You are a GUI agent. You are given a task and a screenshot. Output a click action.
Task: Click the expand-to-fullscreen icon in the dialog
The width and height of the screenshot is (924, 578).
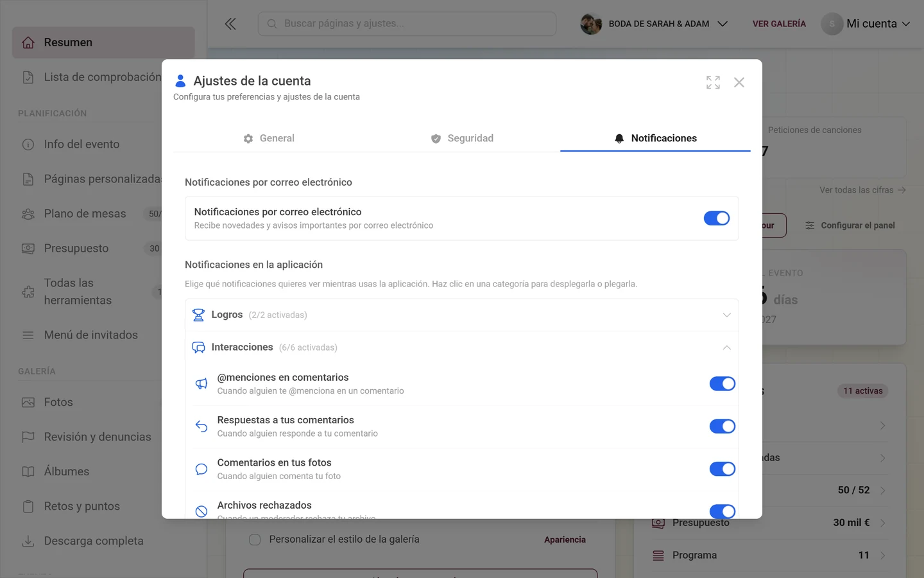713,82
